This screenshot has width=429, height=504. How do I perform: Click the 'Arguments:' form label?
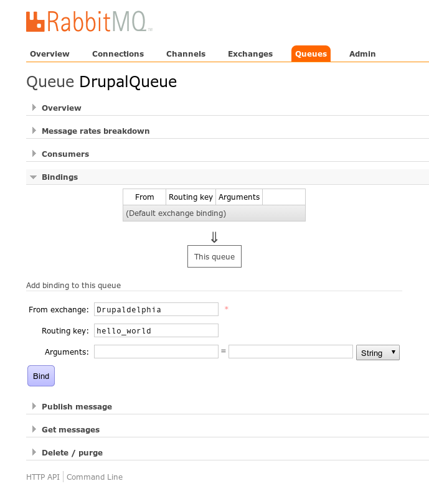click(x=67, y=352)
